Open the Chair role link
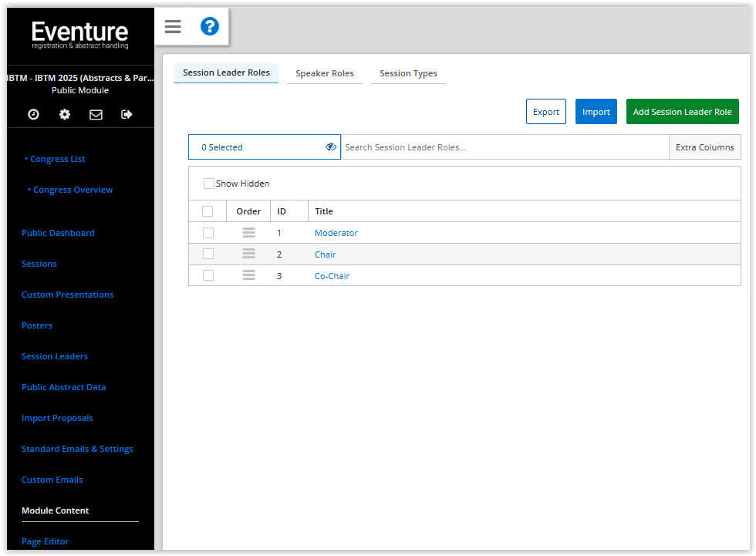The width and height of the screenshot is (756, 556). [x=325, y=254]
